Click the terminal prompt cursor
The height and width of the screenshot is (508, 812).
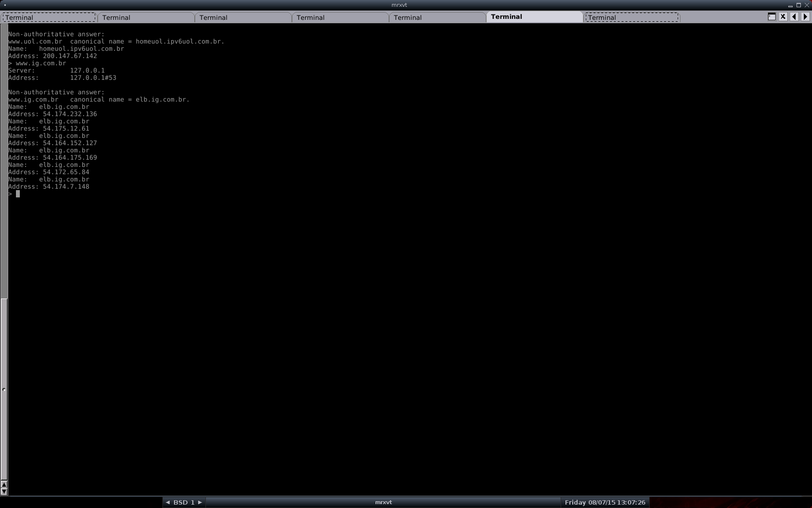(x=18, y=194)
